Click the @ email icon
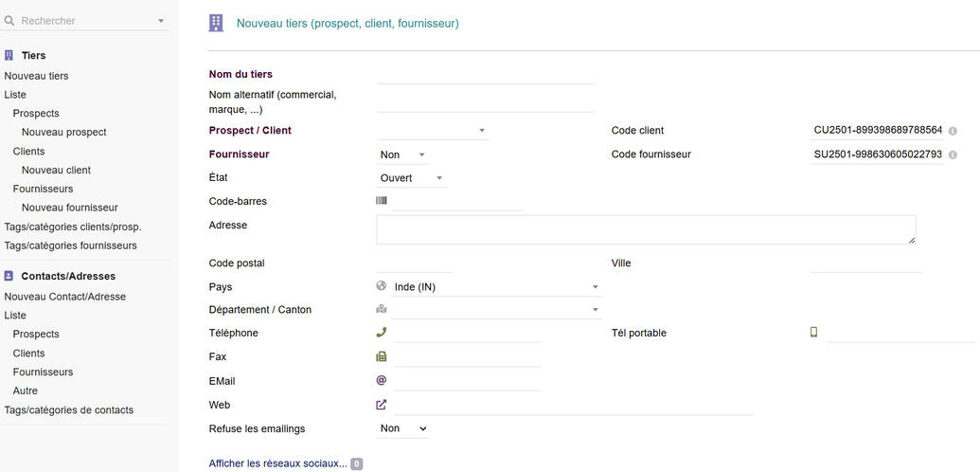The height and width of the screenshot is (472, 980). coord(382,381)
